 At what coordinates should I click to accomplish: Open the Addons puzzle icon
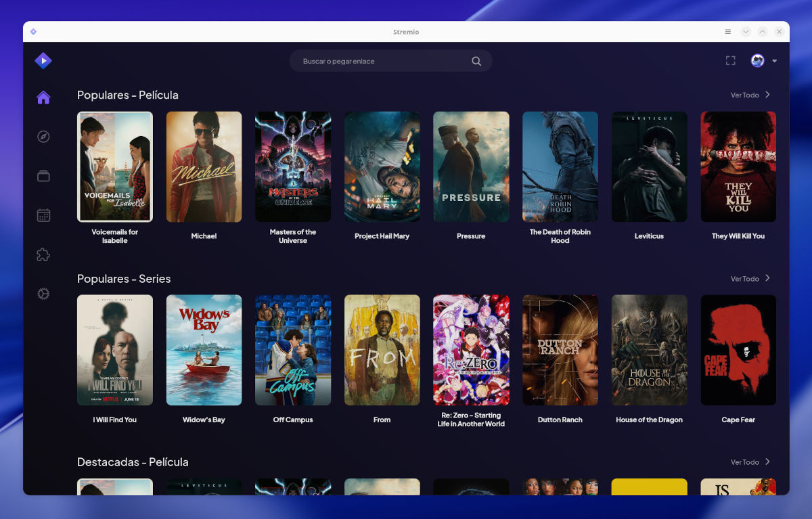click(x=43, y=254)
